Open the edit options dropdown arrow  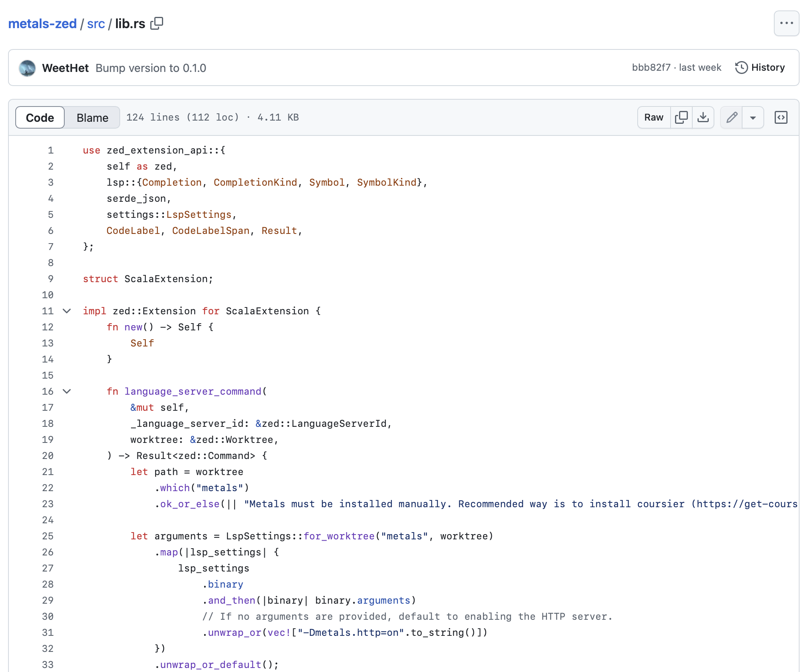click(x=753, y=117)
